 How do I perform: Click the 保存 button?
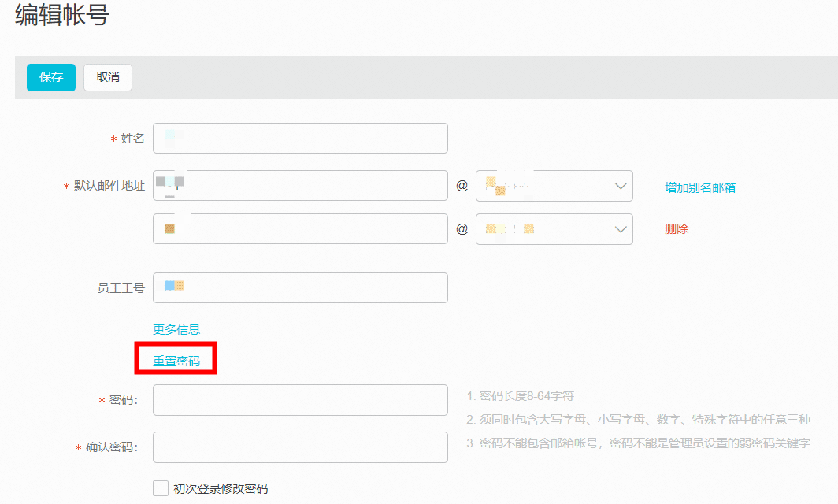pyautogui.click(x=51, y=77)
